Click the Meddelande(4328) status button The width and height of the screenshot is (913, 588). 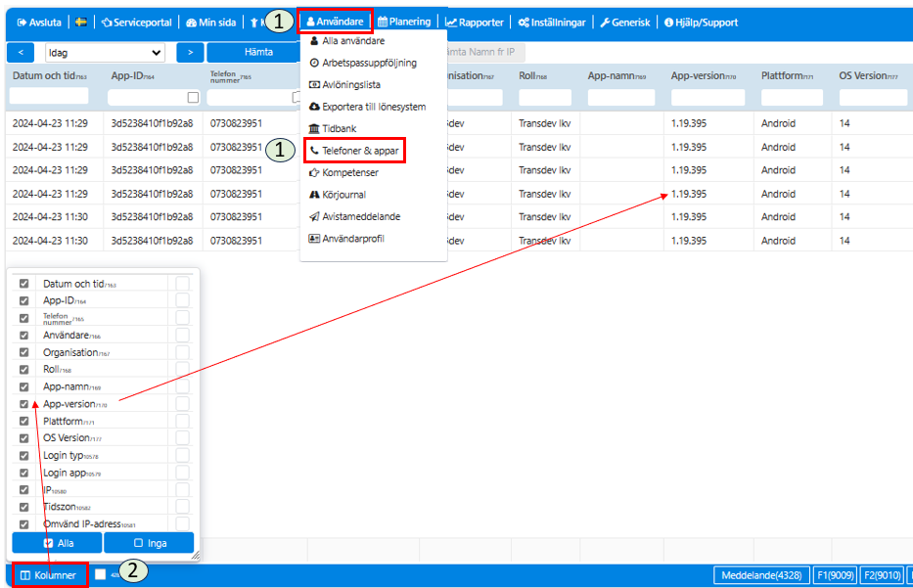coord(761,575)
